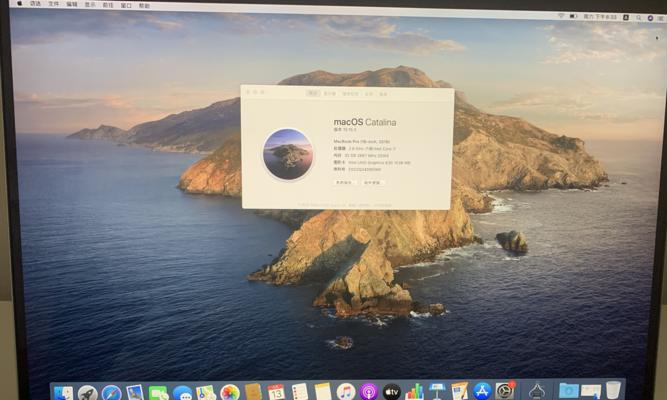This screenshot has width=667, height=400.
Task: Open Spotlight search magnifier in menu bar
Action: point(638,17)
